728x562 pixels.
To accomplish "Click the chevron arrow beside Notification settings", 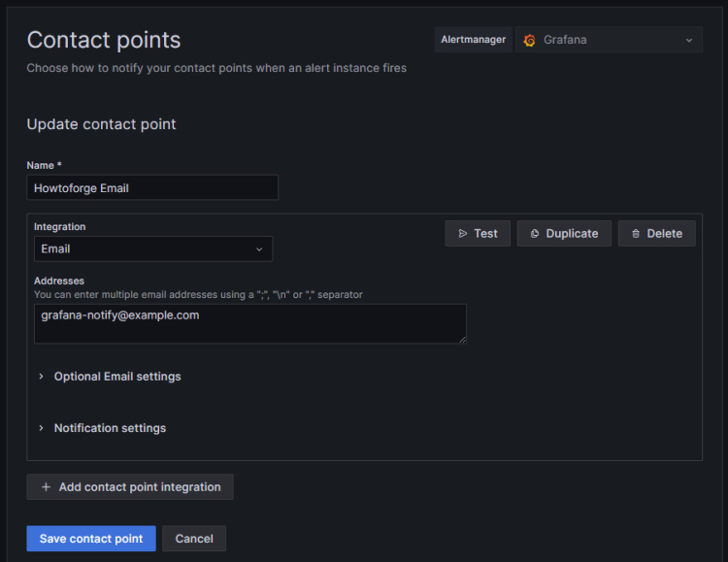I will [41, 428].
